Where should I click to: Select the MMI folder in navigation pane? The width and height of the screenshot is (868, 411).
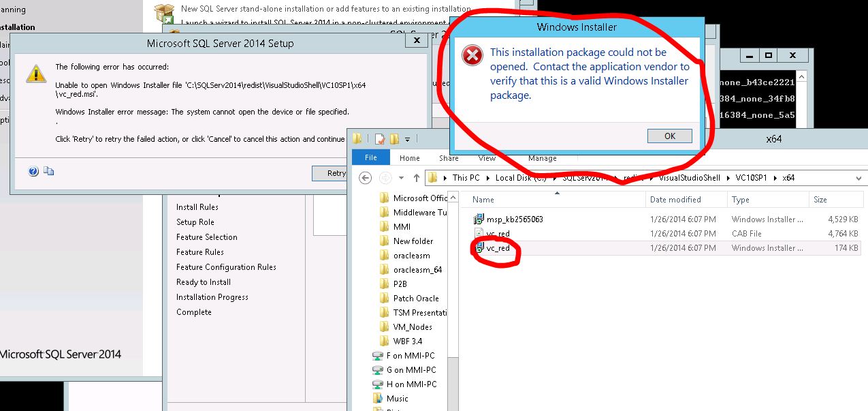tap(396, 226)
